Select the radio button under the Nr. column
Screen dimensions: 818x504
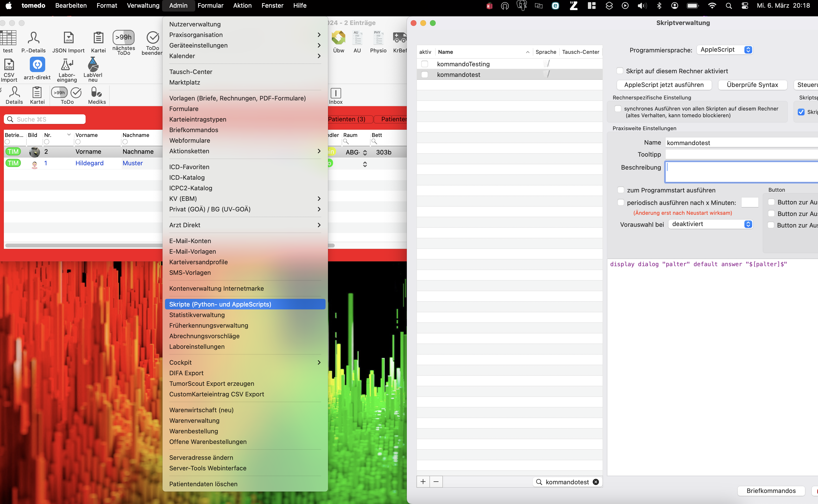click(47, 142)
